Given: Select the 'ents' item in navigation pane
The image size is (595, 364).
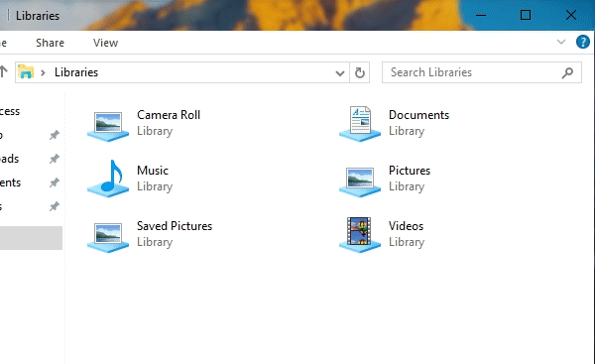Looking at the screenshot, I should pyautogui.click(x=10, y=182).
